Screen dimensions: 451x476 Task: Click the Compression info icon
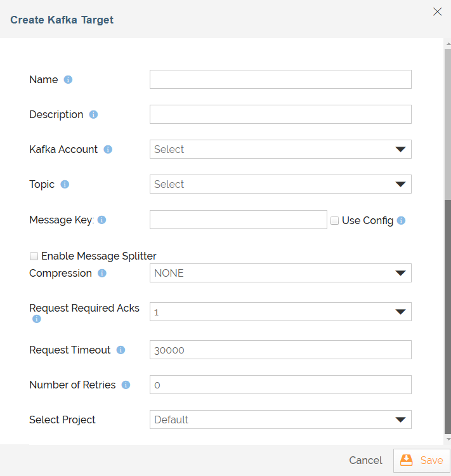(102, 273)
